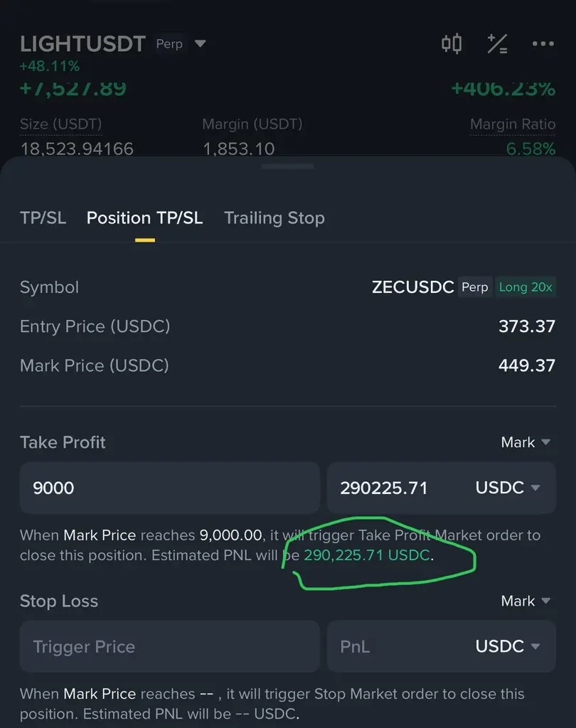The width and height of the screenshot is (576, 728).
Task: Open the candlestick chart icon
Action: [451, 44]
